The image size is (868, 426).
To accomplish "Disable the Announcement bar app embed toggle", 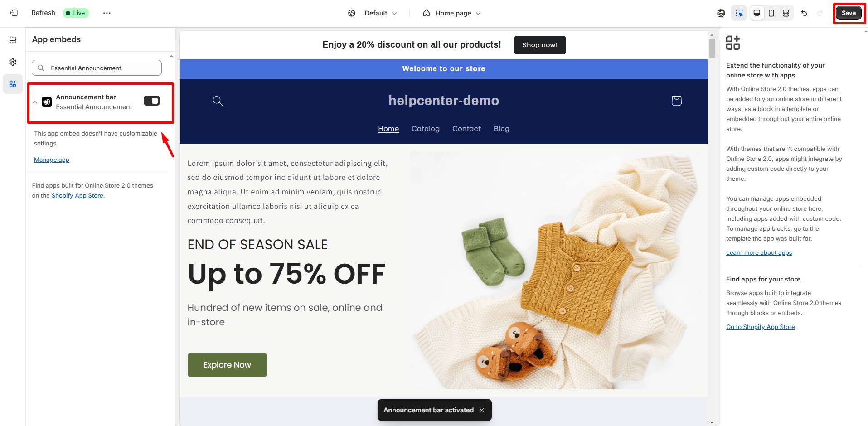I will tap(152, 101).
